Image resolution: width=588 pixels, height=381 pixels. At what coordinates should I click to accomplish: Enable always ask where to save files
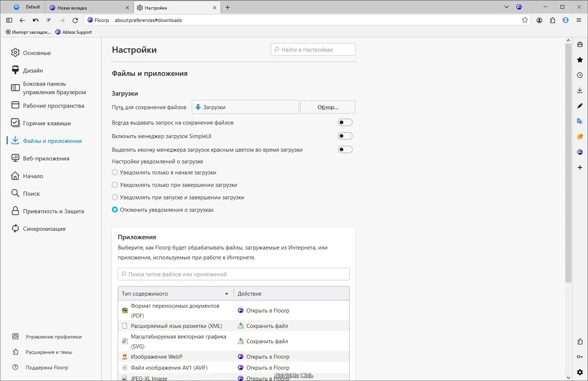point(345,122)
